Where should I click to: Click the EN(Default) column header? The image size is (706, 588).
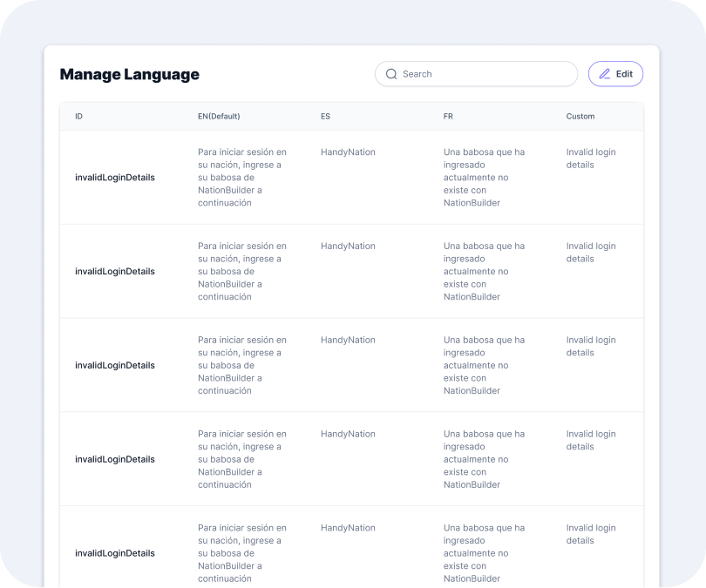[219, 116]
